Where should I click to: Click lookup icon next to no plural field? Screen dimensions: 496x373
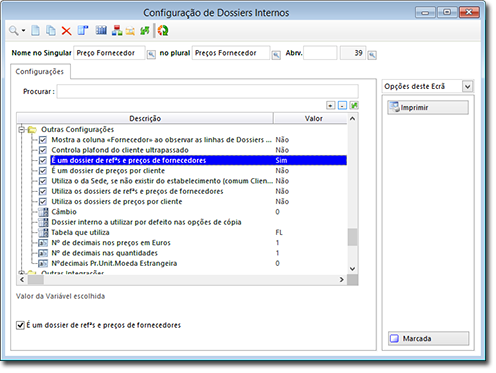(x=276, y=55)
